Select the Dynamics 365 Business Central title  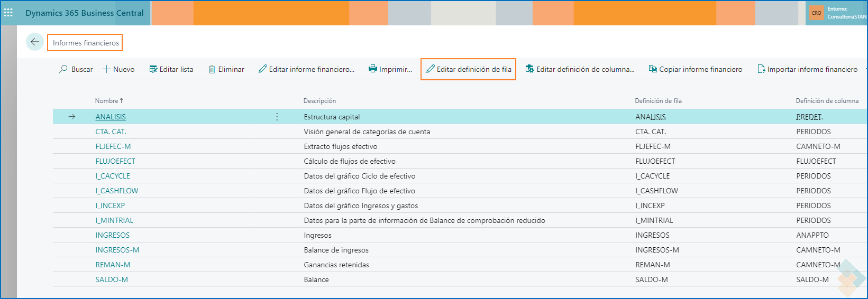(x=84, y=13)
